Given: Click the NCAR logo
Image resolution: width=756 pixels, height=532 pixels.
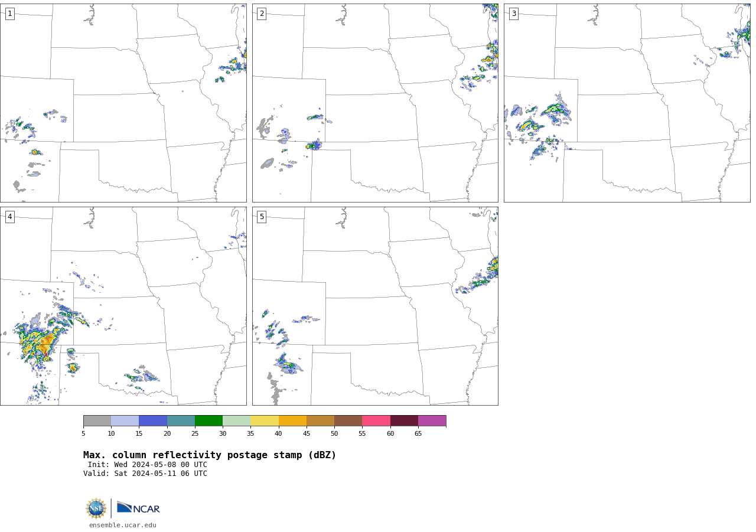Looking at the screenshot, I should 138,508.
